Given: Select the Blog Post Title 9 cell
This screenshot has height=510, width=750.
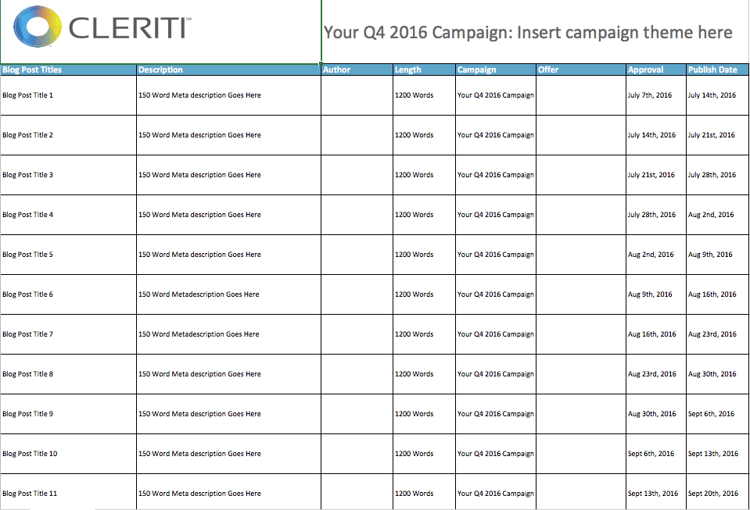Looking at the screenshot, I should point(68,414).
